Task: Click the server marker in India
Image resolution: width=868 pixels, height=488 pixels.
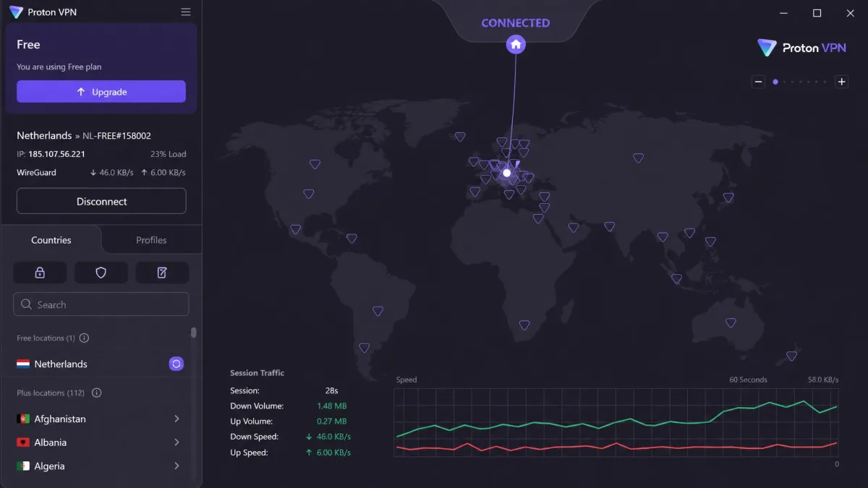Action: (x=610, y=227)
